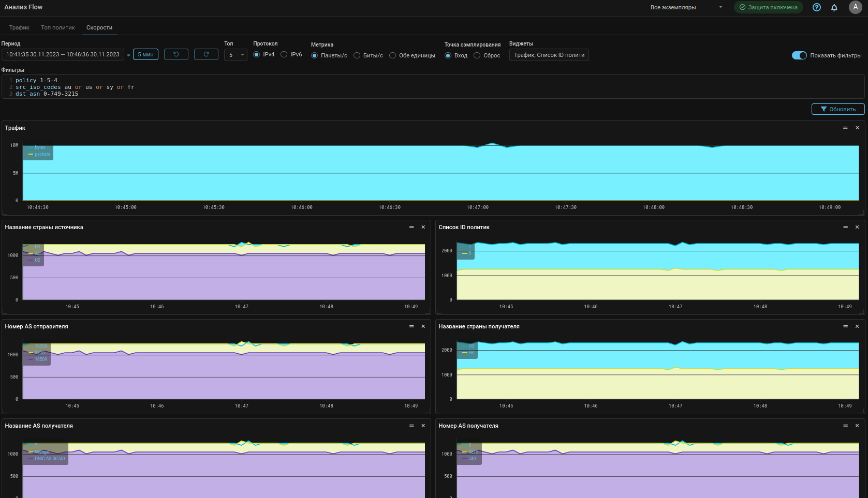Open the Топ count dropdown
The image size is (868, 498).
coord(236,55)
